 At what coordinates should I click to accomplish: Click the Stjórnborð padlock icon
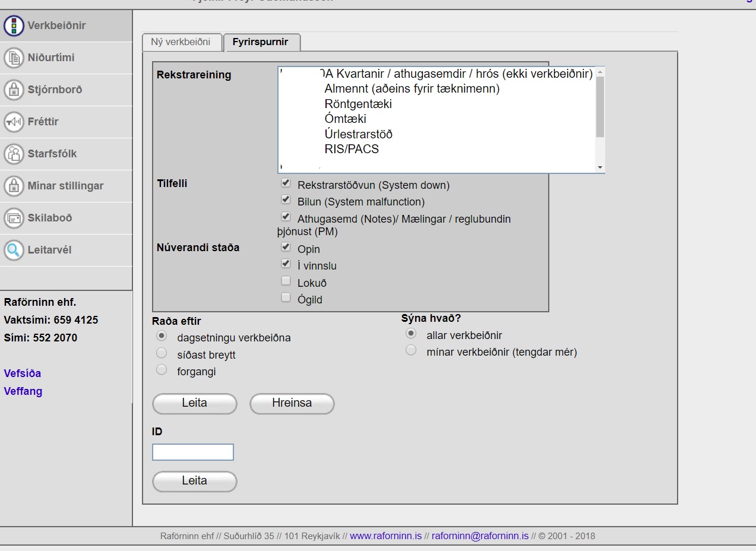point(14,90)
